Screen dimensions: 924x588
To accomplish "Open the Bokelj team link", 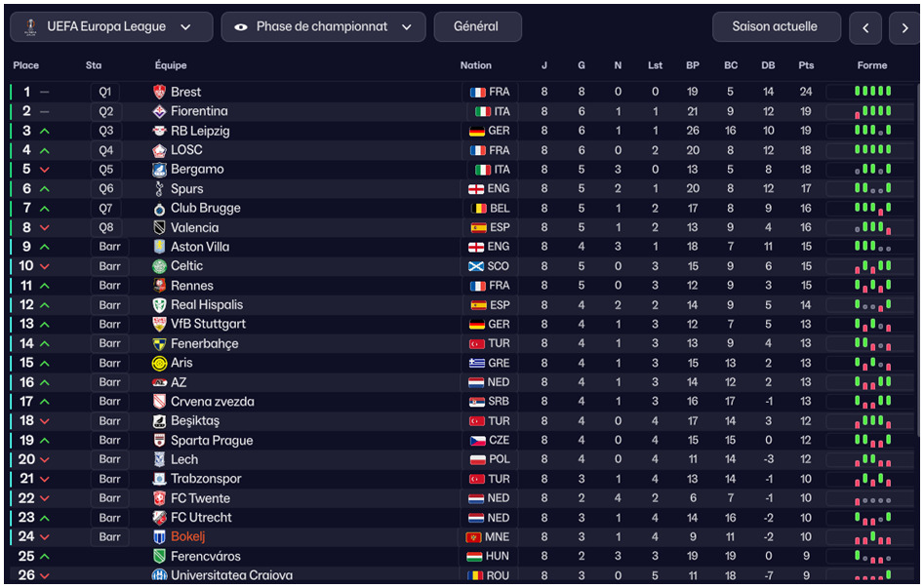I will click(187, 537).
